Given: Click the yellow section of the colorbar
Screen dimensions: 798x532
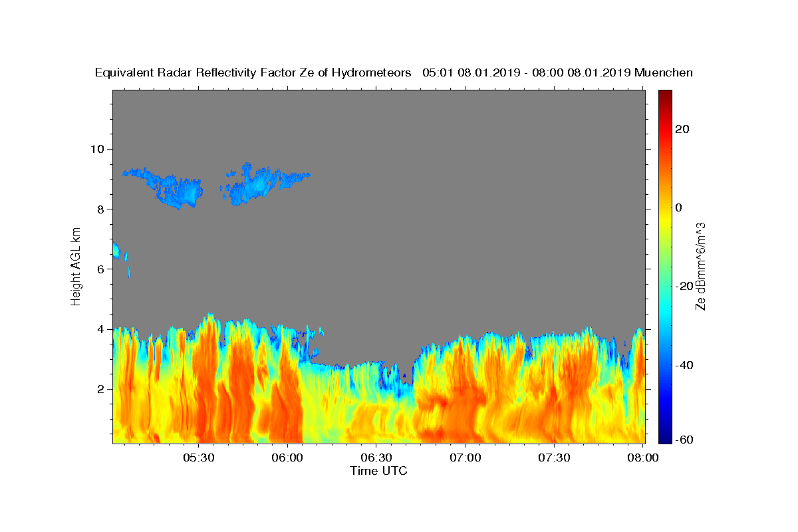Looking at the screenshot, I should pos(665,219).
